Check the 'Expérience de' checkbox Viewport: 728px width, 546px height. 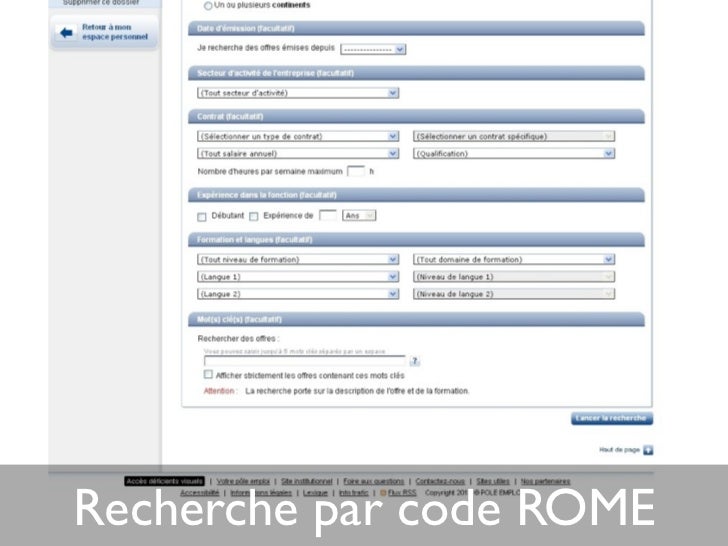[x=254, y=216]
